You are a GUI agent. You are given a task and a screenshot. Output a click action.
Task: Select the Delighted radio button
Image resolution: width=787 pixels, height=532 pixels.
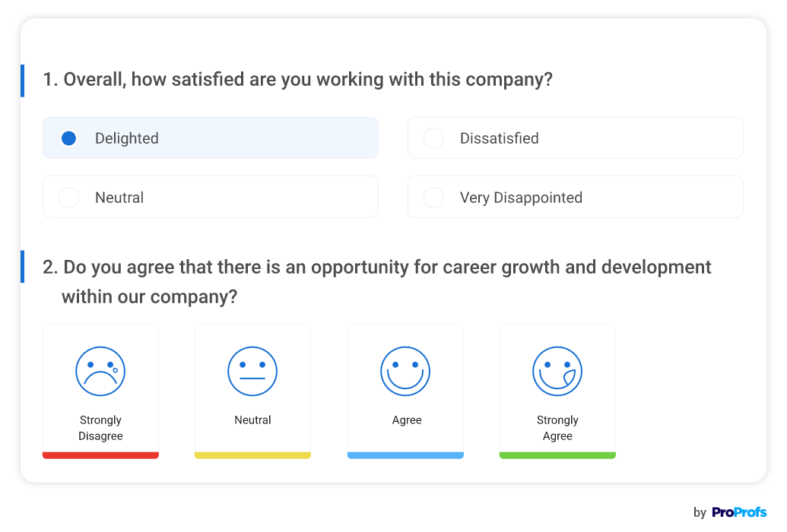(69, 138)
